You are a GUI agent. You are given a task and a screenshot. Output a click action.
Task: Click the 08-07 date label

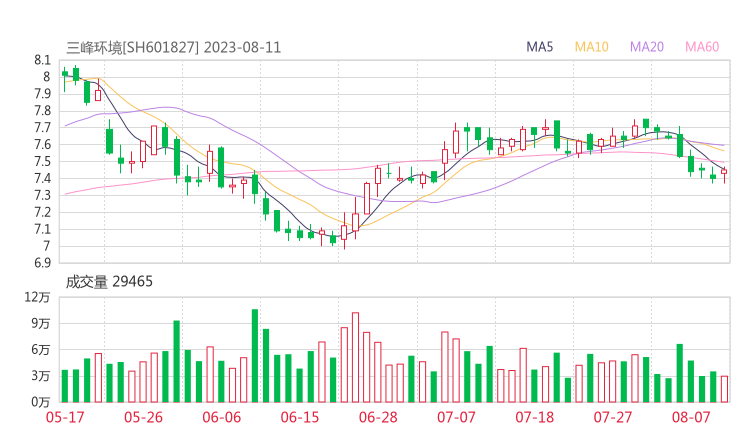(691, 417)
